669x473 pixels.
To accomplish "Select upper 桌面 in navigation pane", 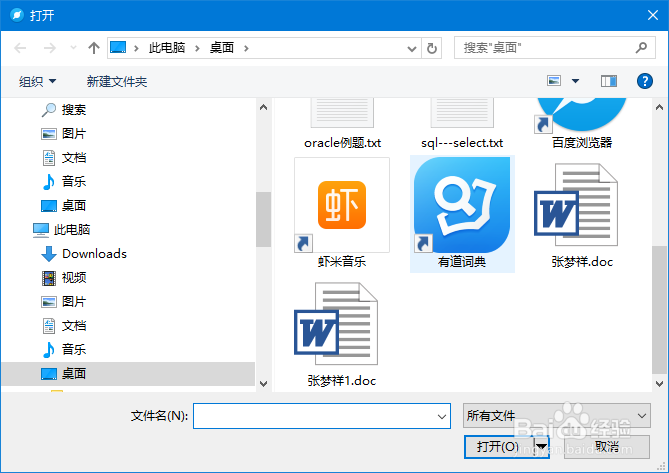I will 64,206.
